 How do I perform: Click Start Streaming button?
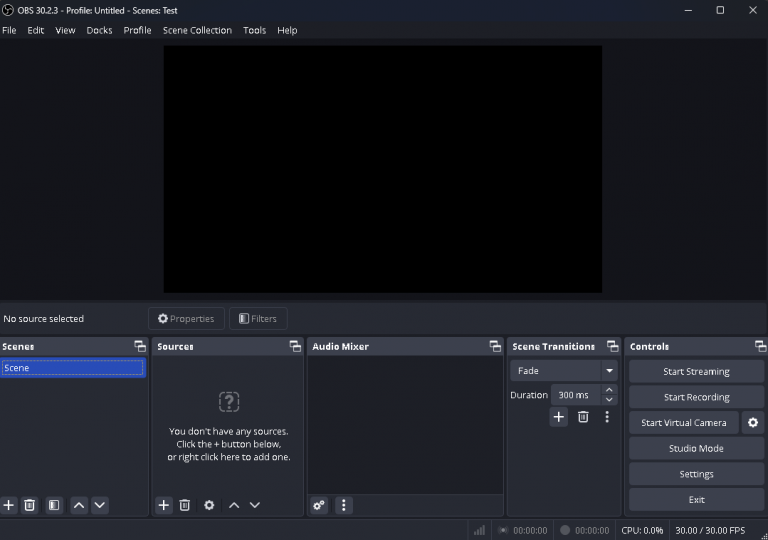[x=696, y=371]
